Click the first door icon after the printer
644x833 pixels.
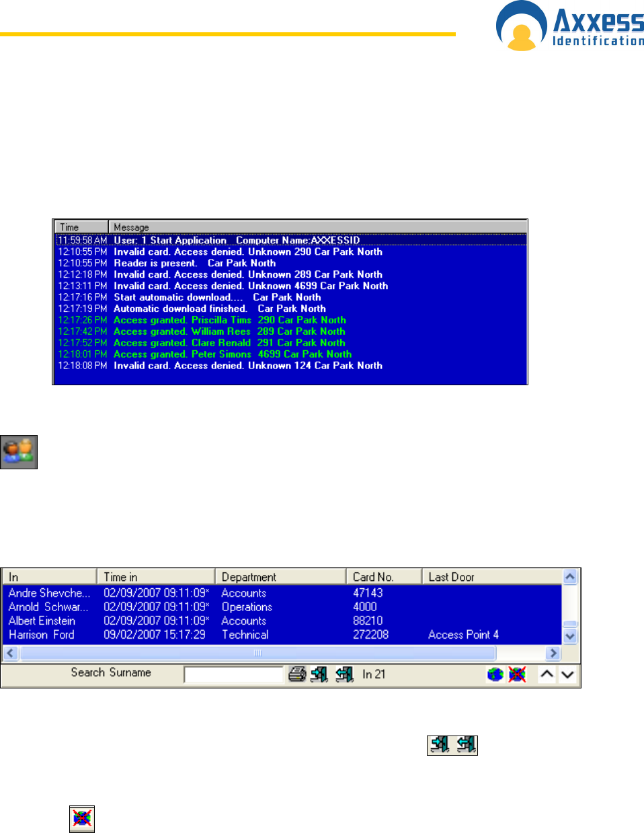[319, 674]
